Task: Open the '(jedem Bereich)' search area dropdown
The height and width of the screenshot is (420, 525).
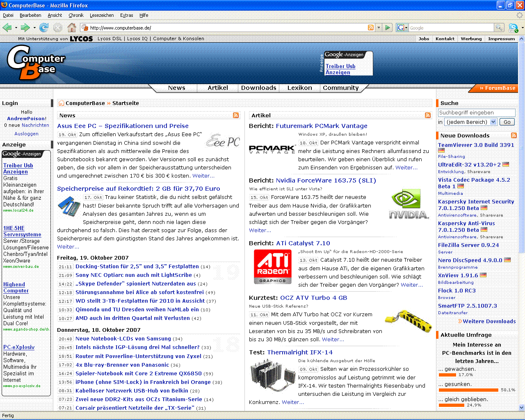Action: [x=470, y=122]
